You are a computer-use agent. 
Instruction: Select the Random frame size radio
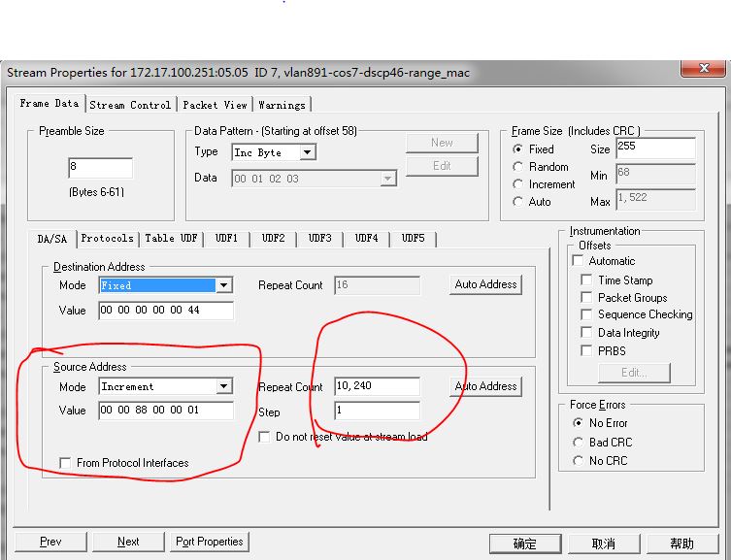[517, 167]
